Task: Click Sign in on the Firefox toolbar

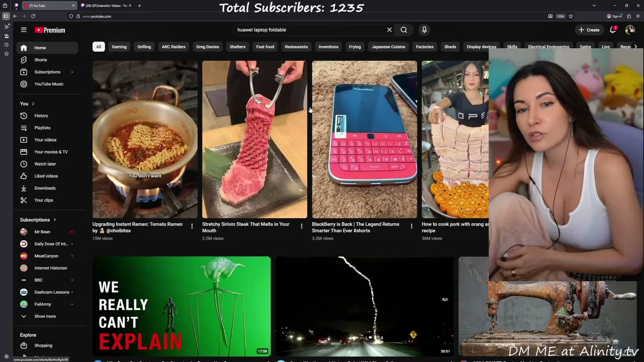Action: tap(615, 16)
